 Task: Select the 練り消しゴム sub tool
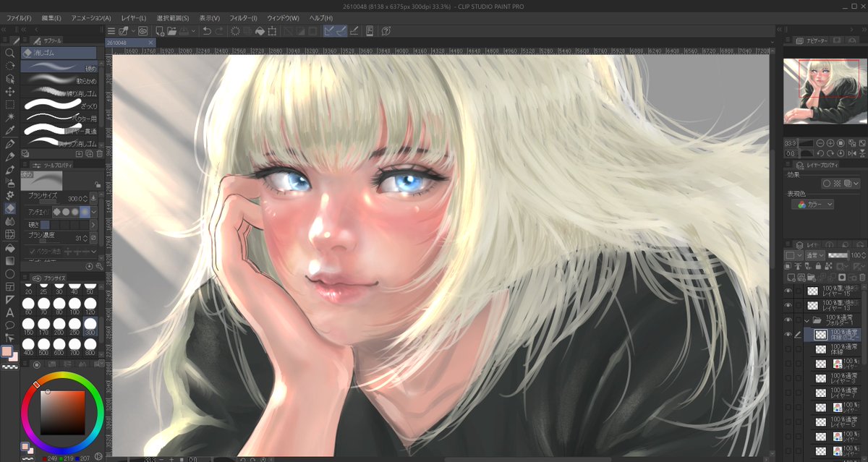[59, 93]
